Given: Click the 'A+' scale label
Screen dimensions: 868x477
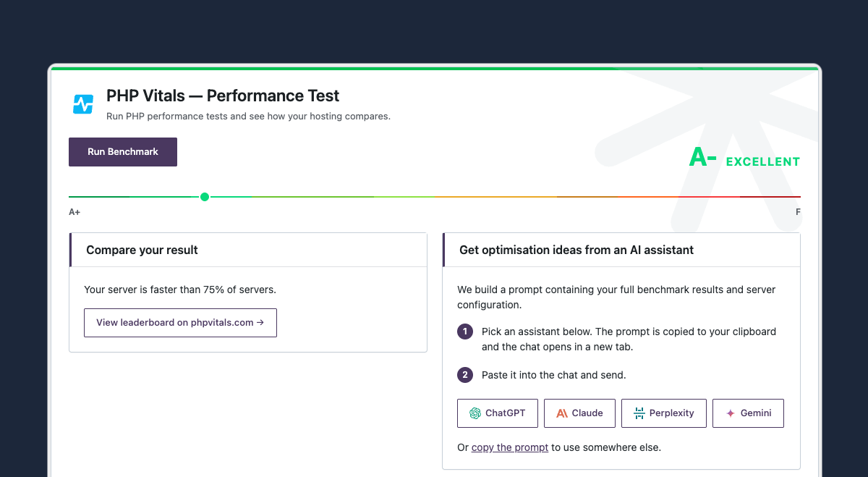Looking at the screenshot, I should (75, 212).
